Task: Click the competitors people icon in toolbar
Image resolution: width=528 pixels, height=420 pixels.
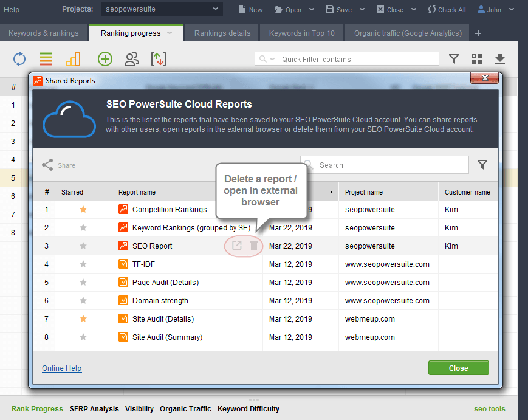Action: tap(131, 59)
